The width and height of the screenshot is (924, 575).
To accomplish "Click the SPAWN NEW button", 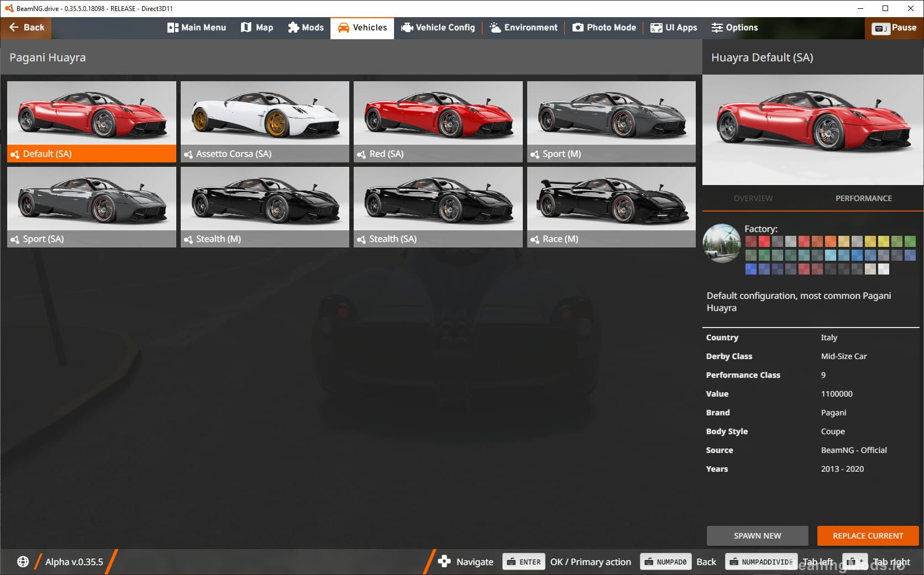I will click(757, 536).
